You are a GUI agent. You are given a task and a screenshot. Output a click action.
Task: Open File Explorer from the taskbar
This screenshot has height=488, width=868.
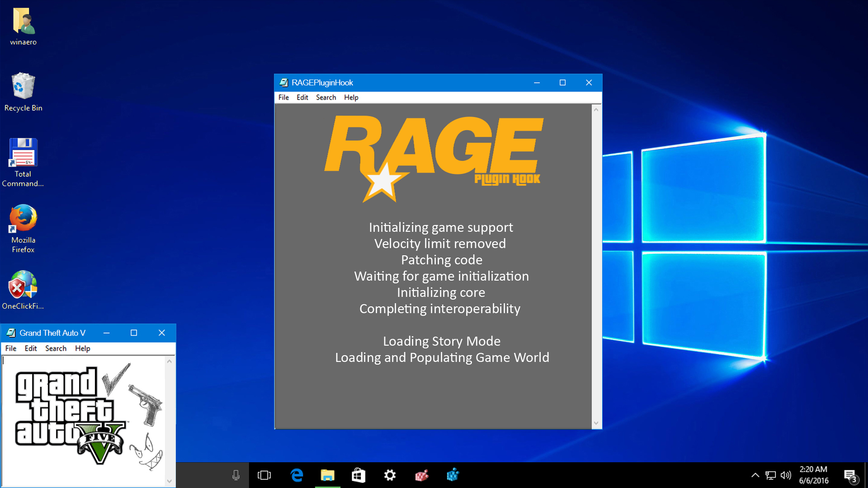click(327, 475)
